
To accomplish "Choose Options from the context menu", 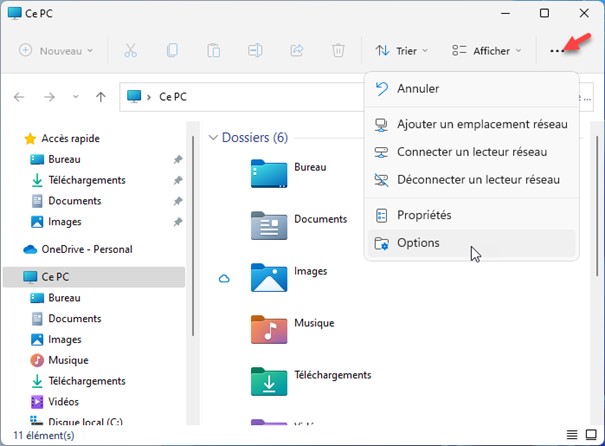I will [418, 243].
